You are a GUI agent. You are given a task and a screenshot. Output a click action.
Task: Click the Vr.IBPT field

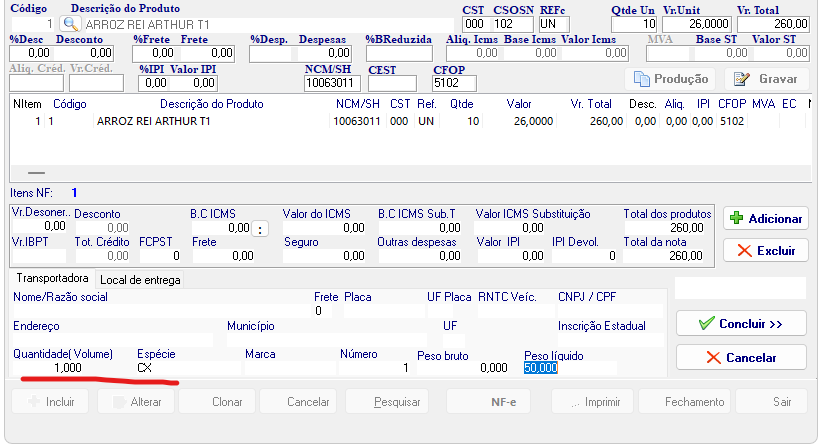coord(39,256)
